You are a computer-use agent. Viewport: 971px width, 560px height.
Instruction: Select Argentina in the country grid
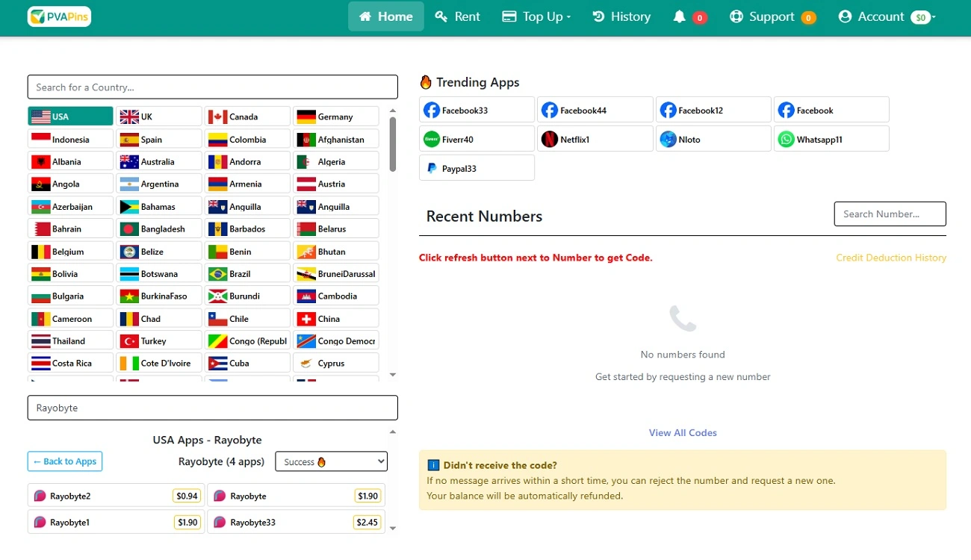click(x=158, y=184)
